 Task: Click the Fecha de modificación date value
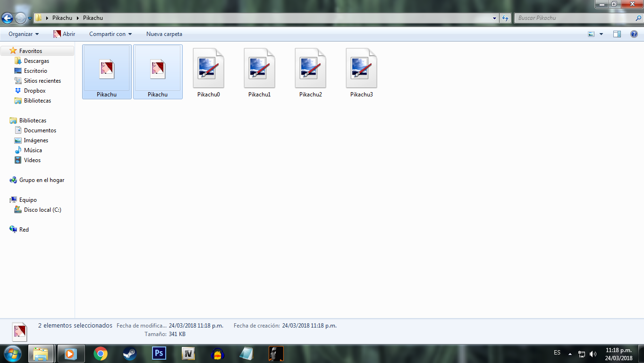click(x=196, y=326)
